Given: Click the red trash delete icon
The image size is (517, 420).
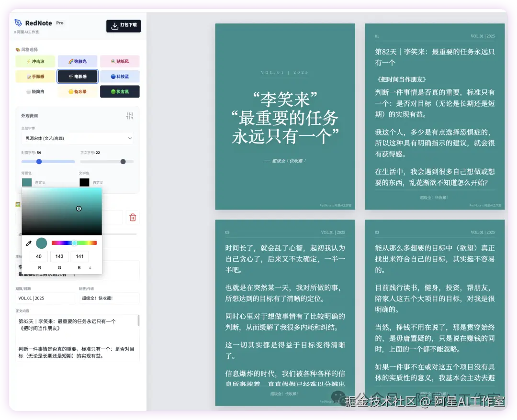Looking at the screenshot, I should pos(133,217).
